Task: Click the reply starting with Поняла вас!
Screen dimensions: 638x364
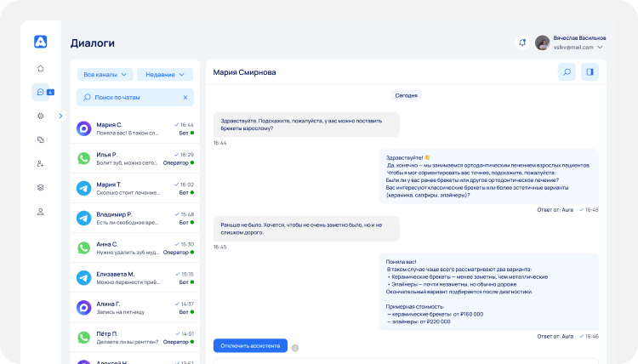Action: 488,292
